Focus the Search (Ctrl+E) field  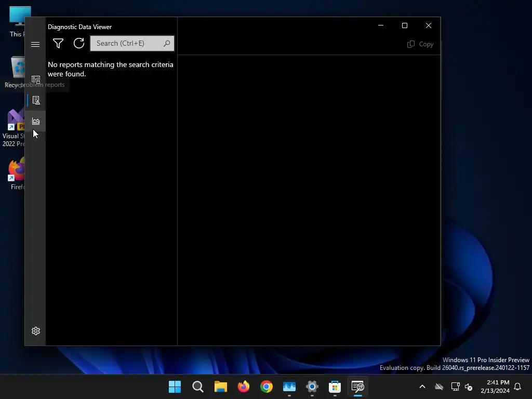132,44
